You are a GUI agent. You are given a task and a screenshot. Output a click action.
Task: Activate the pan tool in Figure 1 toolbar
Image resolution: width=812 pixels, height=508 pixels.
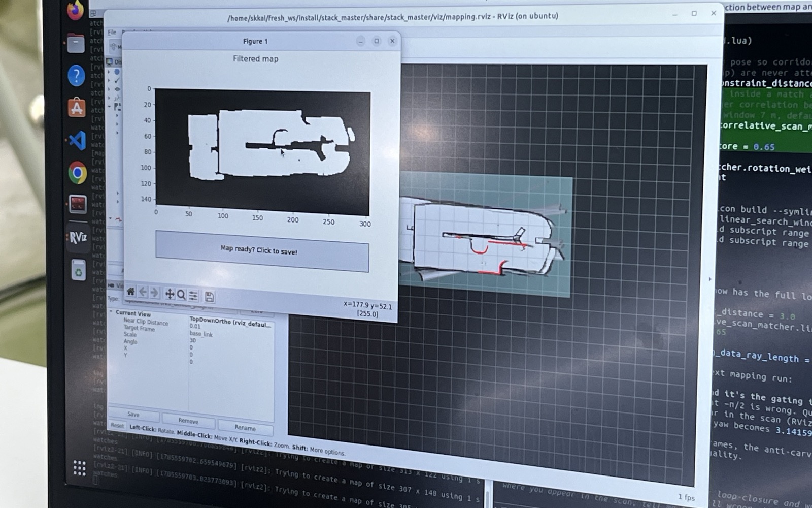170,294
